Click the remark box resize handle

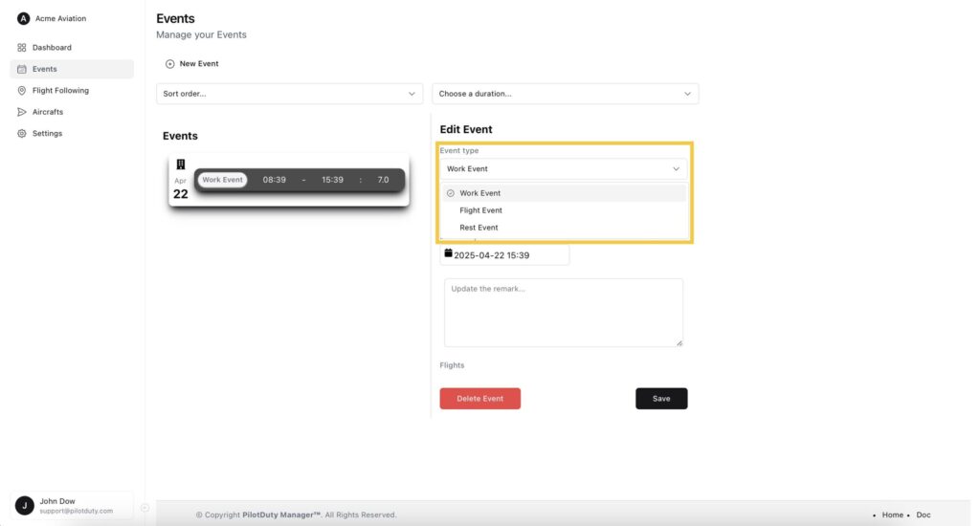(679, 343)
